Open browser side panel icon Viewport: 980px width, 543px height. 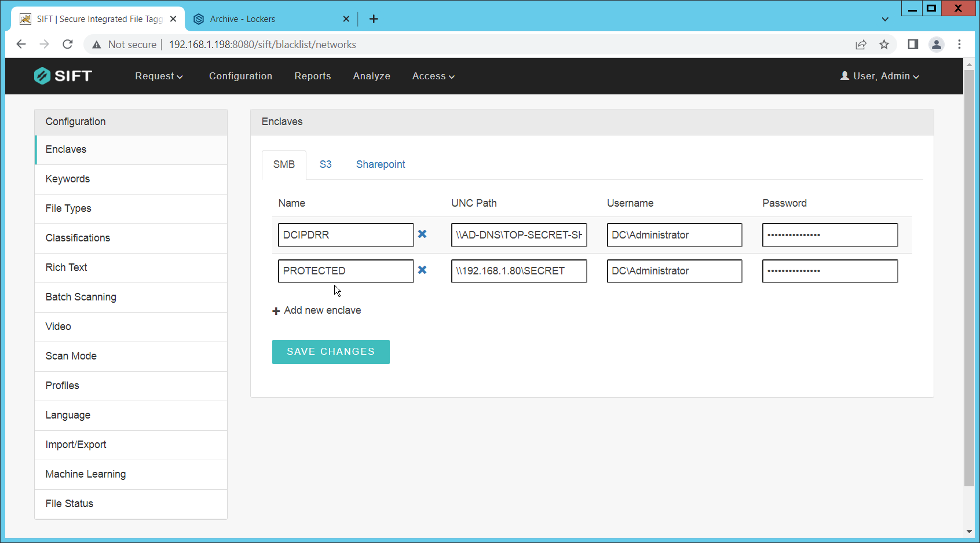coord(913,45)
